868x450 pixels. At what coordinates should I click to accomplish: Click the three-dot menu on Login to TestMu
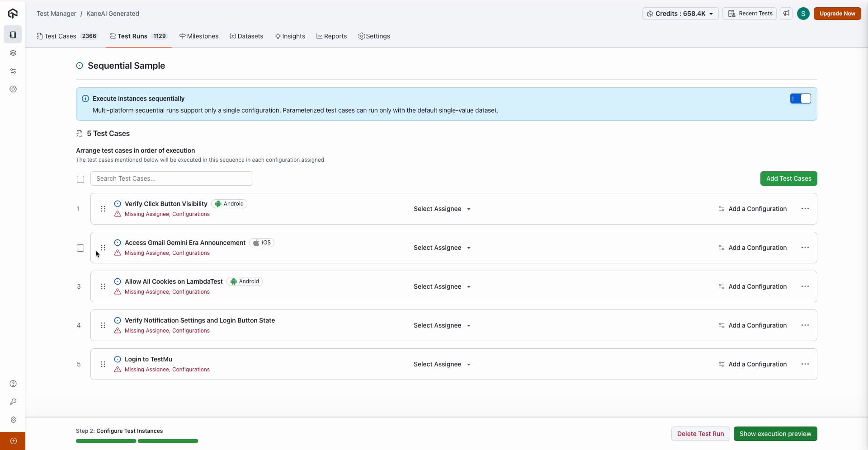[x=806, y=364]
